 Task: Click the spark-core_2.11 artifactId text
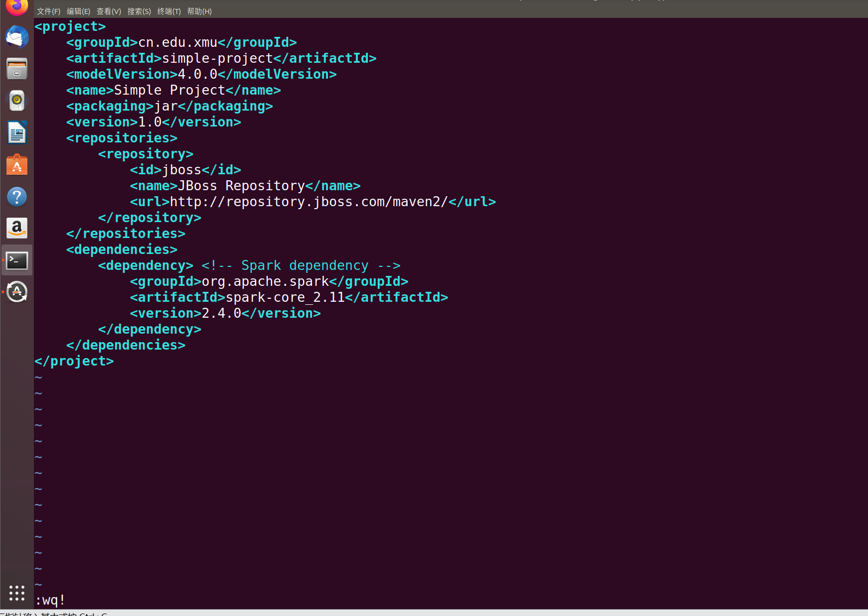(x=285, y=297)
